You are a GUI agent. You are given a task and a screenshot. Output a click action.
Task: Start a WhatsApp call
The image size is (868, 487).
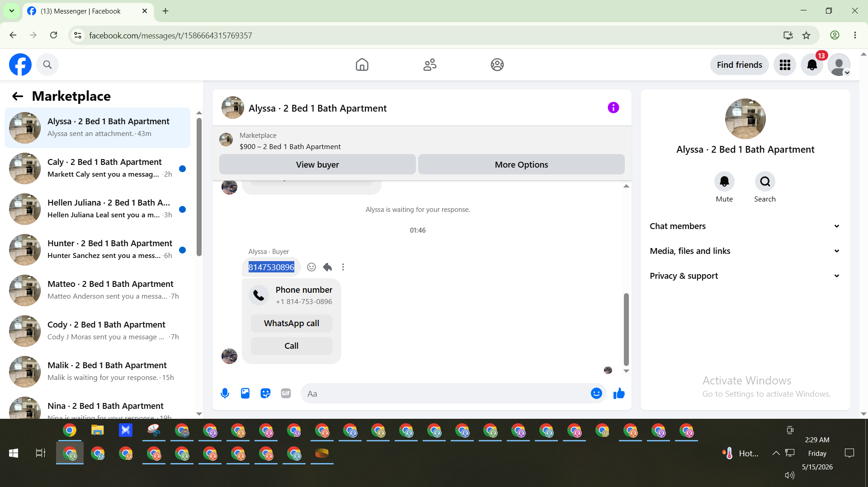[x=292, y=323]
